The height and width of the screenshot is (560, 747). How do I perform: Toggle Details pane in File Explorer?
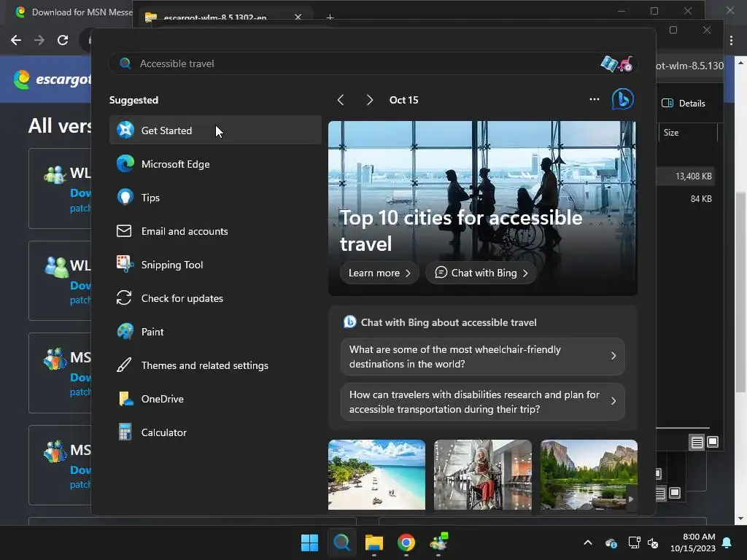tap(683, 103)
